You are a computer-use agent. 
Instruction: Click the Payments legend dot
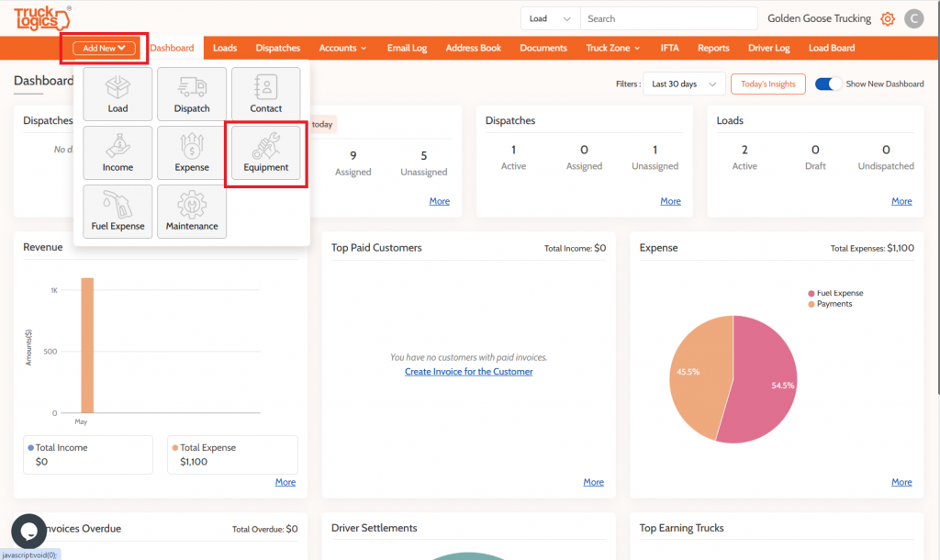pyautogui.click(x=811, y=304)
